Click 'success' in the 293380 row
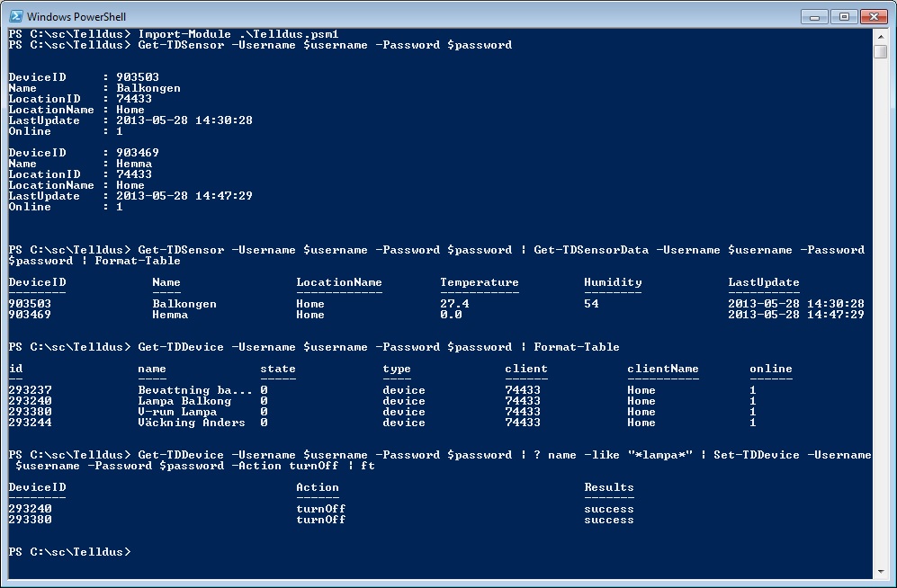Viewport: 897px width, 588px height. 609,520
